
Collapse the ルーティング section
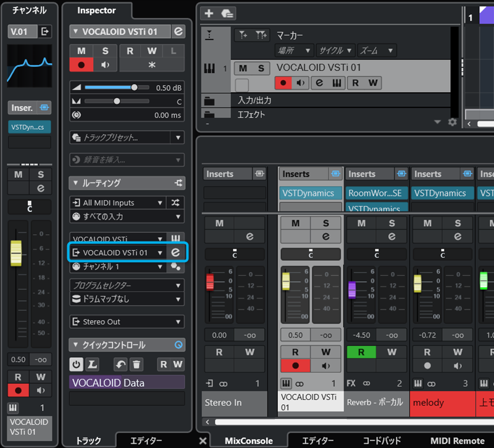pos(75,183)
